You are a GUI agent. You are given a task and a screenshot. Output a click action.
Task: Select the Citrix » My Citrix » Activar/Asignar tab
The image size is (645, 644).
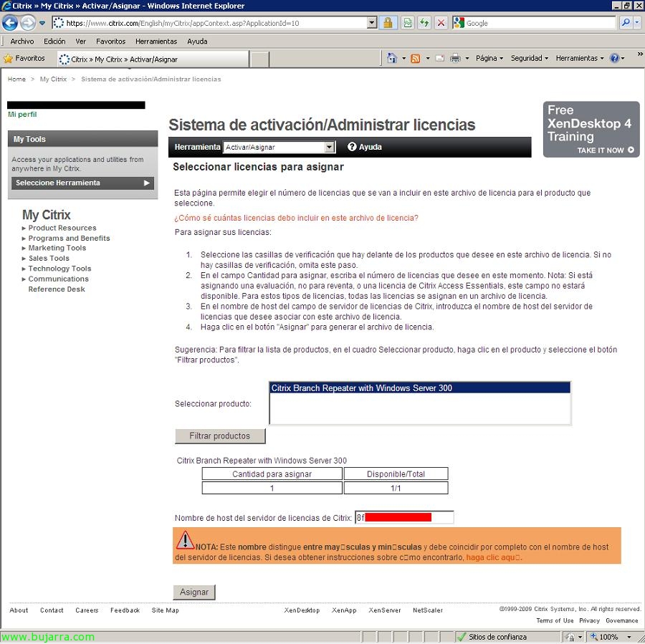(x=153, y=59)
